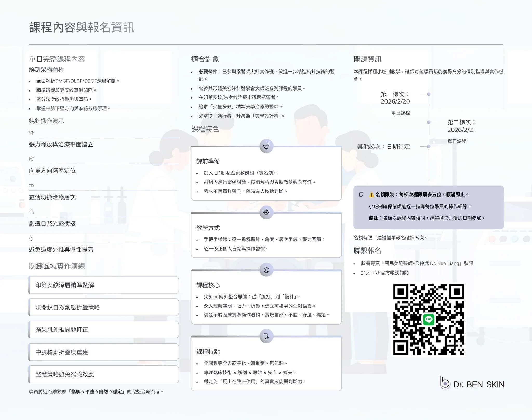Click the burst icon above 張力釋放與治療平面建立
Image resolution: width=532 pixels, height=420 pixels.
point(31,133)
